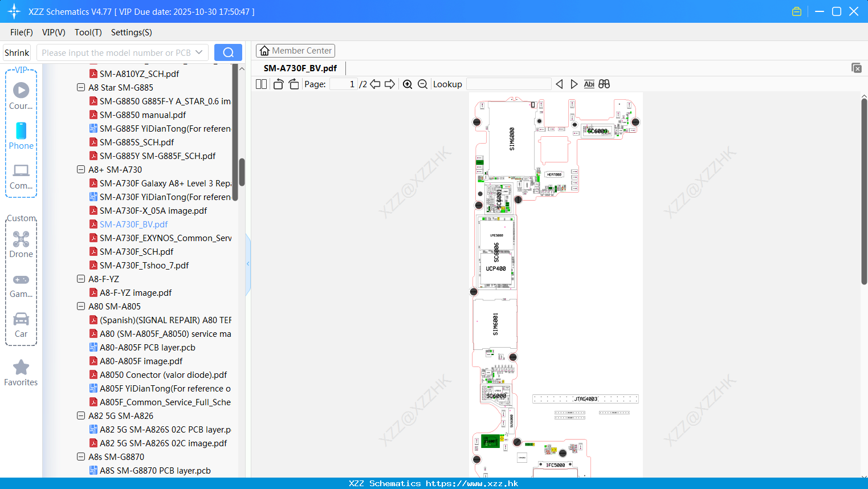Open the Tool(T) menu
Screen dimensions: 868x489
point(88,32)
